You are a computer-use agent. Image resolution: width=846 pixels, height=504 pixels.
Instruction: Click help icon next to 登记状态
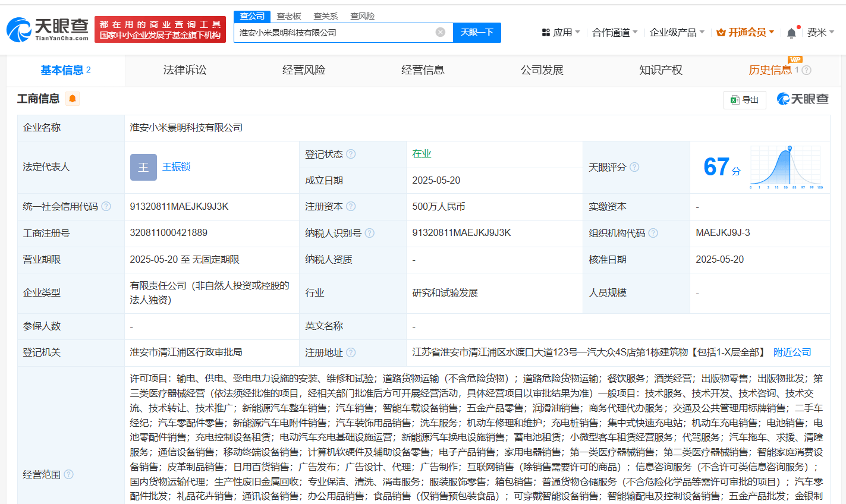(x=351, y=154)
